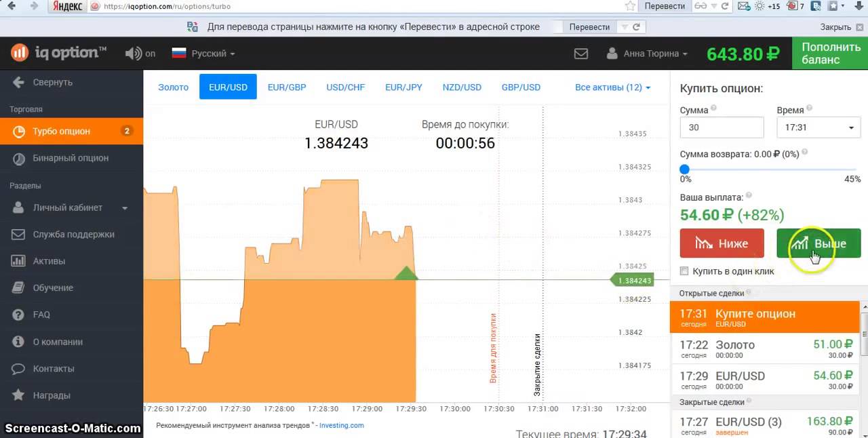This screenshot has width=868, height=438.
Task: Select the USD/CHF asset tab
Action: point(346,87)
